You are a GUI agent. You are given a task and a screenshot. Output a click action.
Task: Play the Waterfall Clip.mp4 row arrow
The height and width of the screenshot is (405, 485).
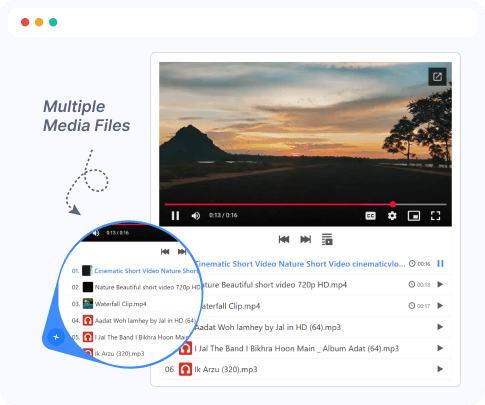point(440,306)
